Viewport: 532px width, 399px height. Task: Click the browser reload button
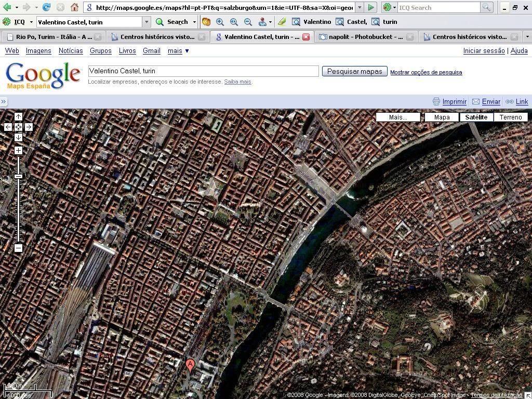point(47,7)
